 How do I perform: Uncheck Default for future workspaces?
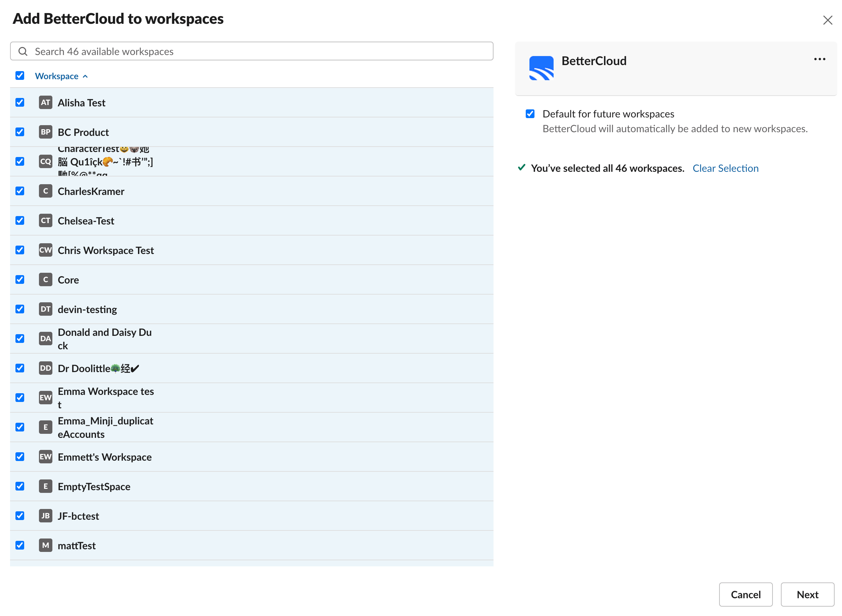click(530, 114)
